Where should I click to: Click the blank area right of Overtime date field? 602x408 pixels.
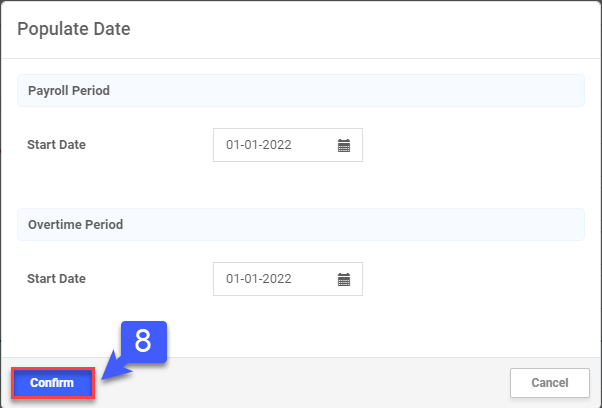[x=470, y=279]
